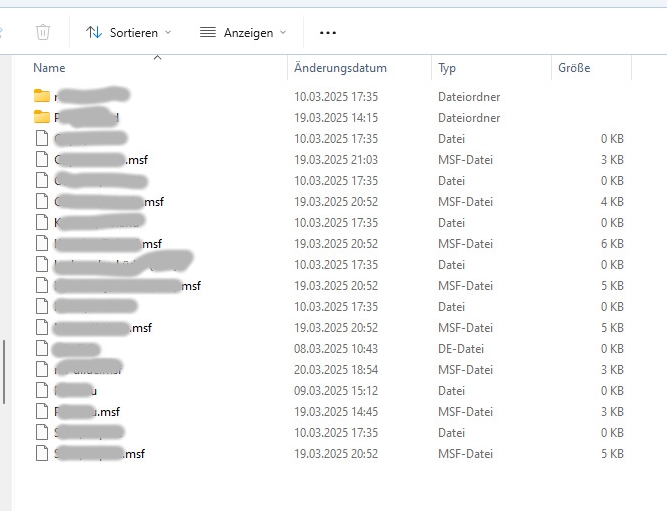Viewport: 667px width, 511px height.
Task: Expand the Anzeigen dropdown chevron
Action: [282, 32]
